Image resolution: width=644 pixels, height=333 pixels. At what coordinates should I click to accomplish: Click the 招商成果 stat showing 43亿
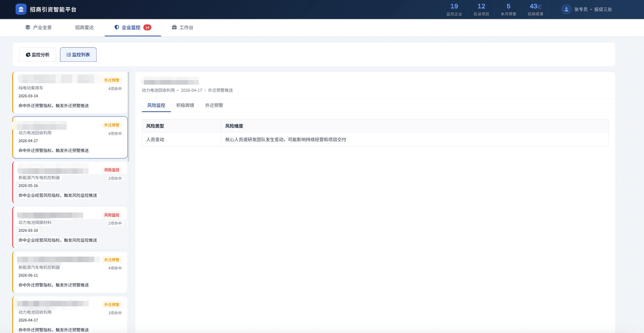tap(535, 9)
